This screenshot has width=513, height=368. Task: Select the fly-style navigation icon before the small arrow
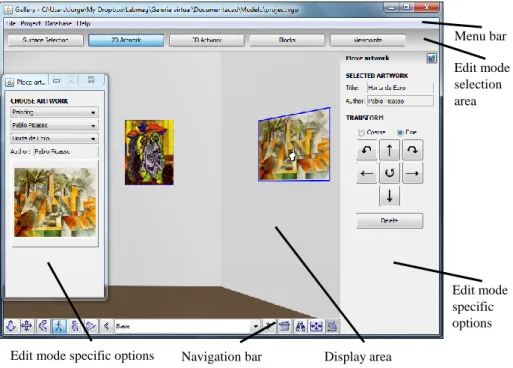[90, 326]
